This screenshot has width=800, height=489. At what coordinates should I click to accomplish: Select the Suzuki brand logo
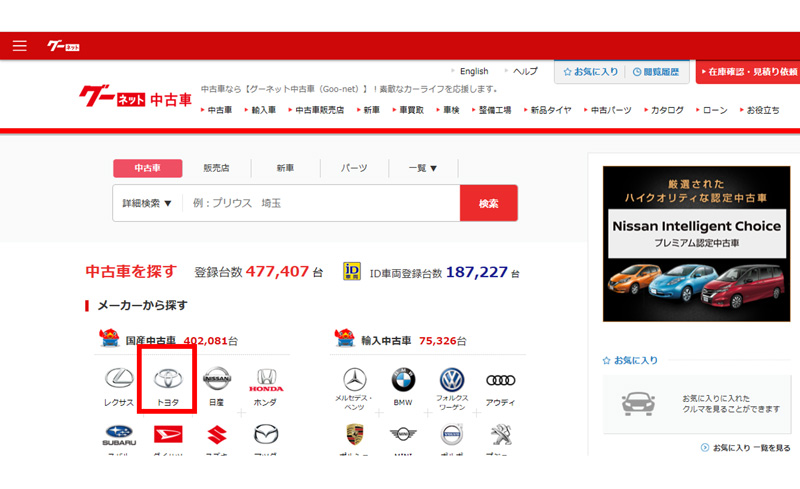click(x=217, y=434)
